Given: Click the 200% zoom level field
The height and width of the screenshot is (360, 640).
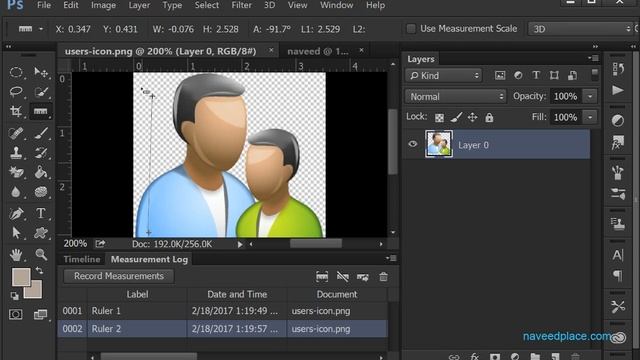Looking at the screenshot, I should pos(75,244).
